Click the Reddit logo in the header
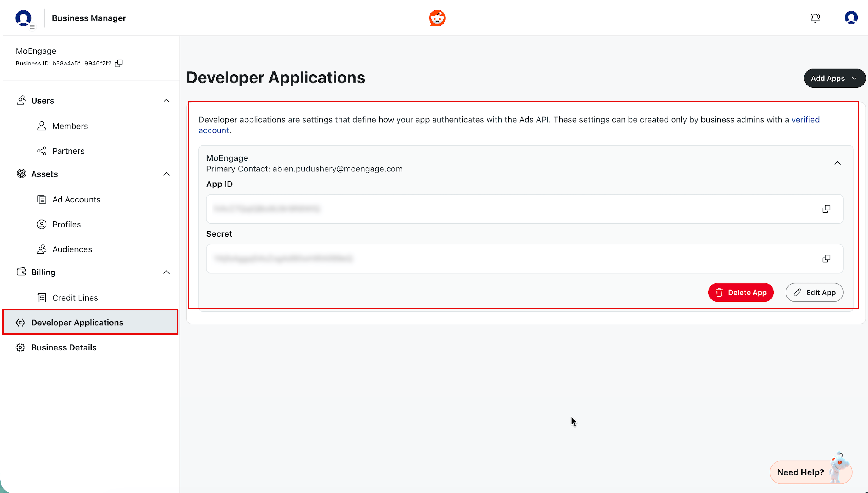This screenshot has width=868, height=493. [x=437, y=18]
